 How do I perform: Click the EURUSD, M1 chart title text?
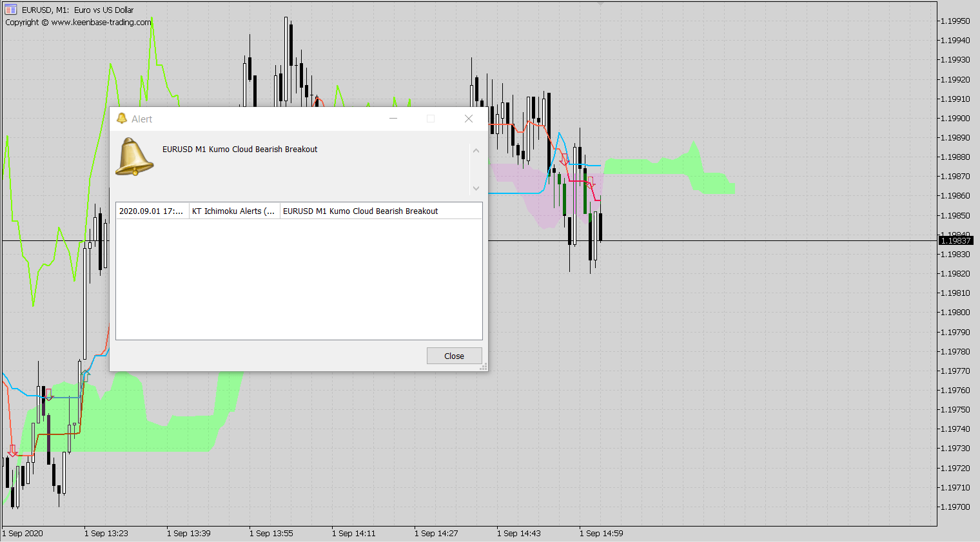tap(78, 10)
